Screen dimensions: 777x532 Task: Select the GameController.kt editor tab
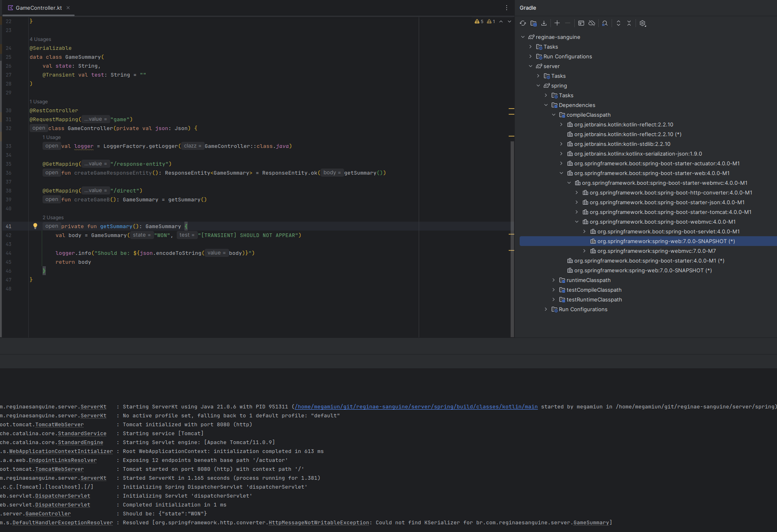coord(39,8)
